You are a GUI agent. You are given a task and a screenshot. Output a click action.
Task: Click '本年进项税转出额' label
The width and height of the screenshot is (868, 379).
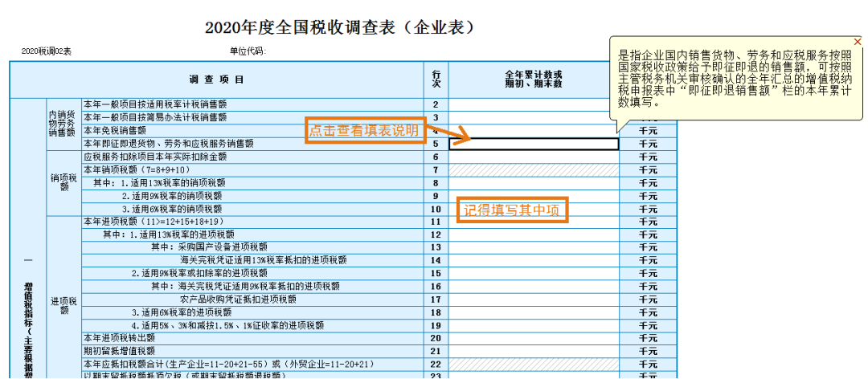coord(119,339)
